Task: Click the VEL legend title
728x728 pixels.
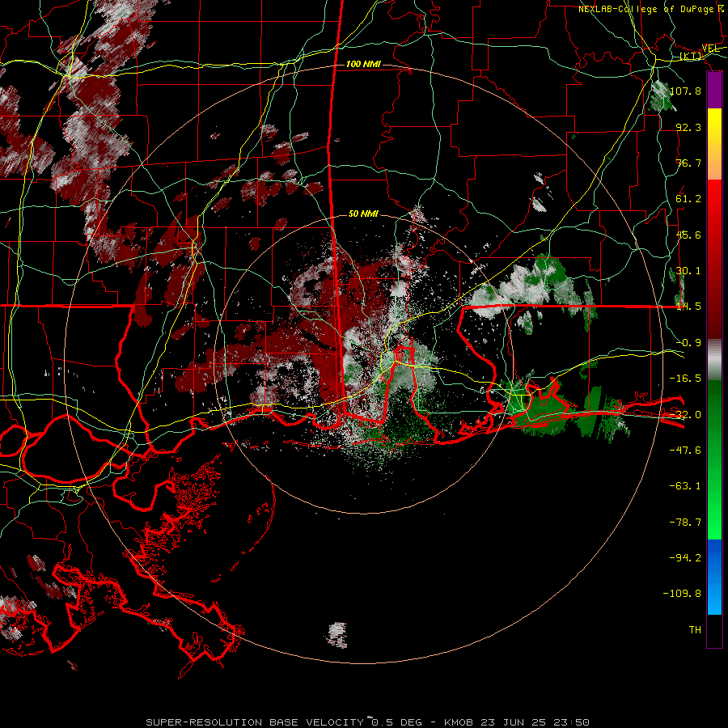Action: pos(710,48)
